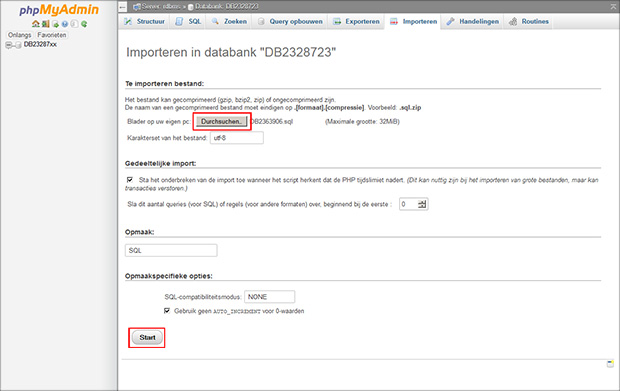Click the Gedeeltelijke import section label

pos(161,163)
